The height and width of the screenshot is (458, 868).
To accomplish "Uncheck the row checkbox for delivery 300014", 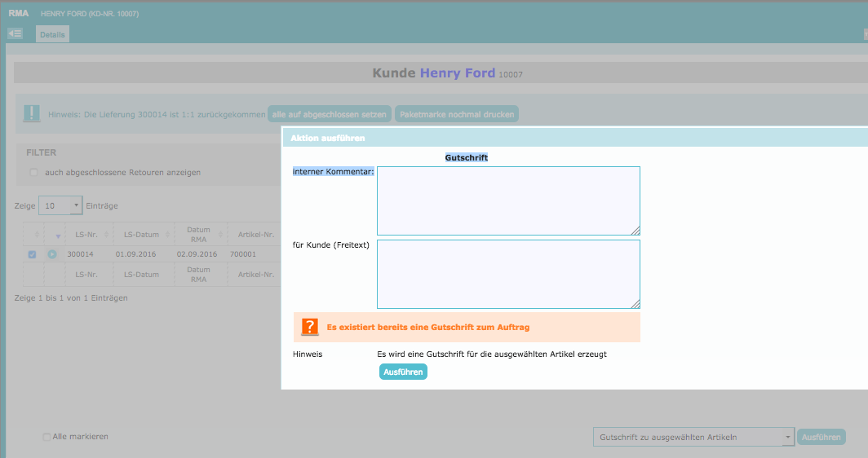I will 33,254.
